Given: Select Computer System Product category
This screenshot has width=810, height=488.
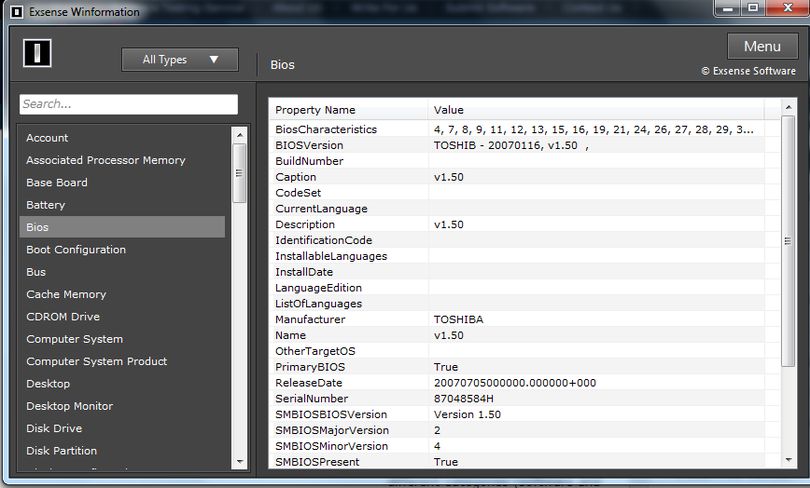Looking at the screenshot, I should click(122, 361).
